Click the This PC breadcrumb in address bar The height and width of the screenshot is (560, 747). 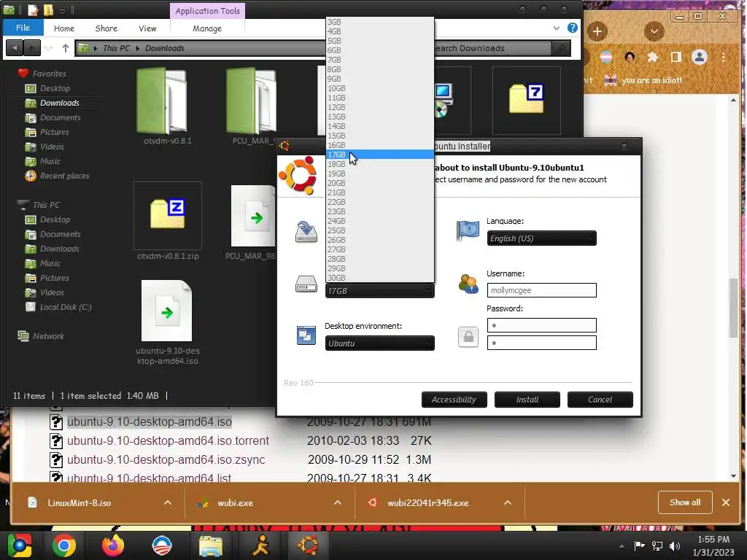click(116, 48)
